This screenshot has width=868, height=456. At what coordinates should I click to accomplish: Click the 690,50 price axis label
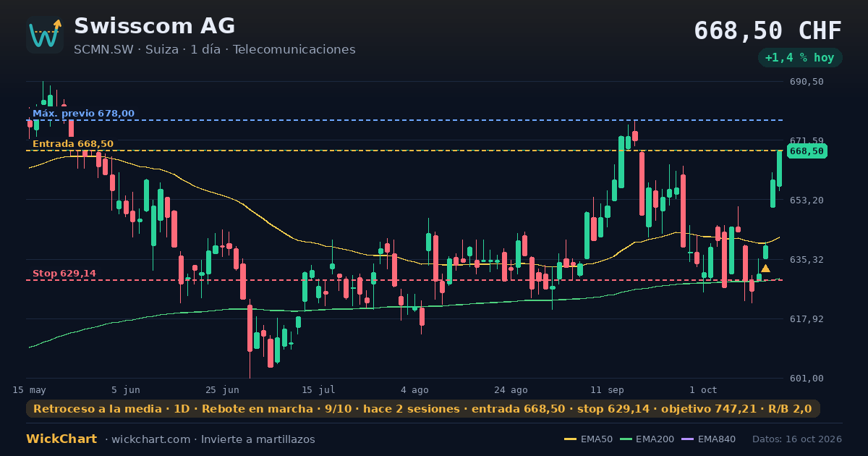tap(807, 82)
